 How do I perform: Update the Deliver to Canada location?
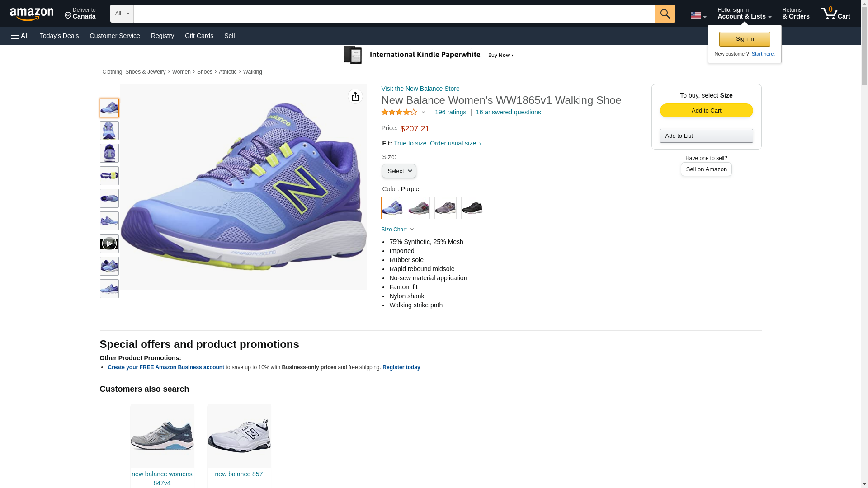(80, 14)
